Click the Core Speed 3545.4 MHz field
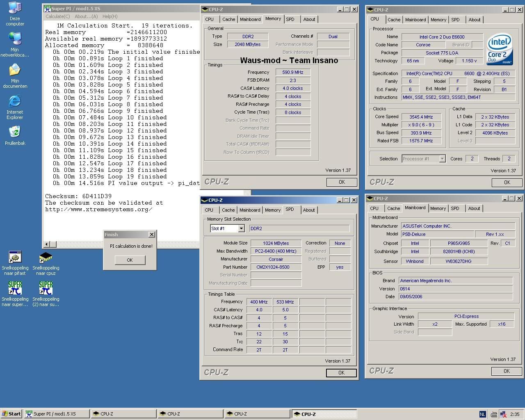 pos(421,117)
